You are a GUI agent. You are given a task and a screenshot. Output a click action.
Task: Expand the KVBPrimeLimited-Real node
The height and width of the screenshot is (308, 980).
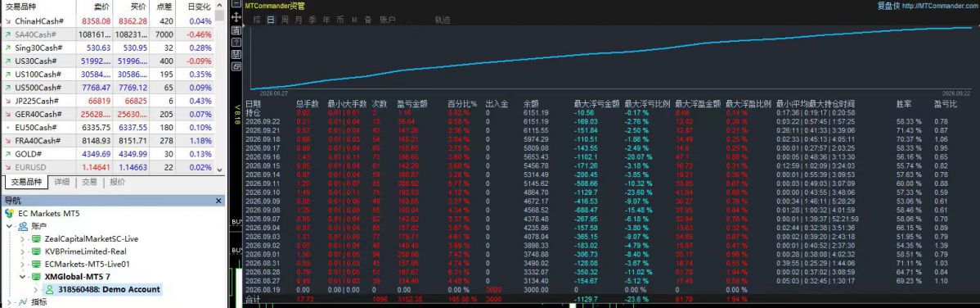point(23,251)
